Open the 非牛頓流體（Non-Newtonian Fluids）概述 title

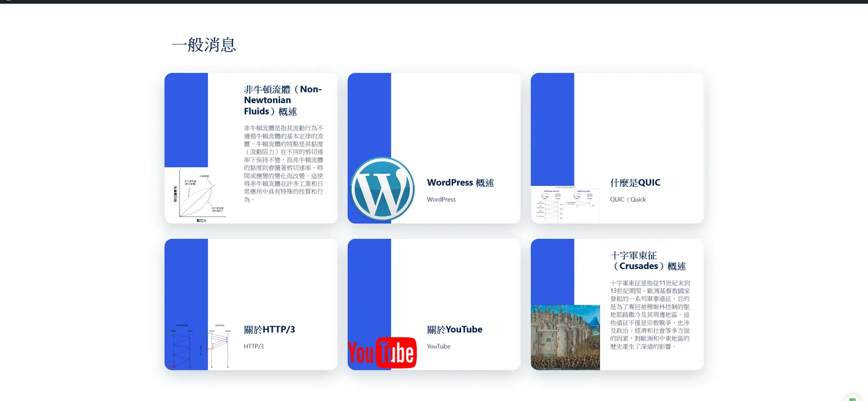[283, 100]
